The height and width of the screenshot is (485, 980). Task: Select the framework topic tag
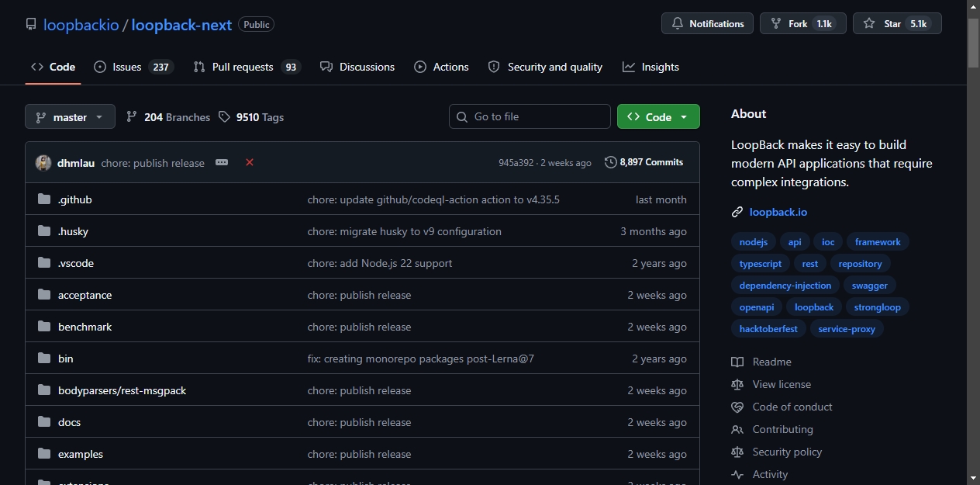tap(878, 242)
